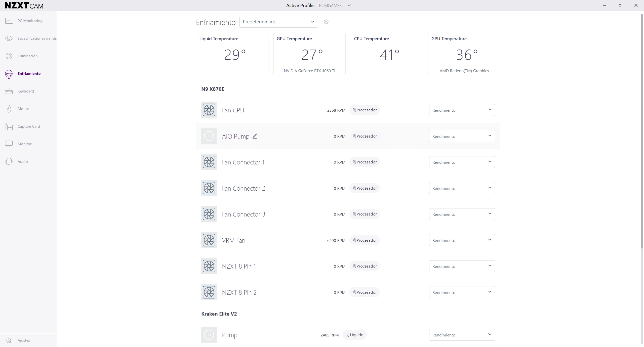Click the Kraken Pump icon
This screenshot has width=644, height=347.
pyautogui.click(x=209, y=335)
